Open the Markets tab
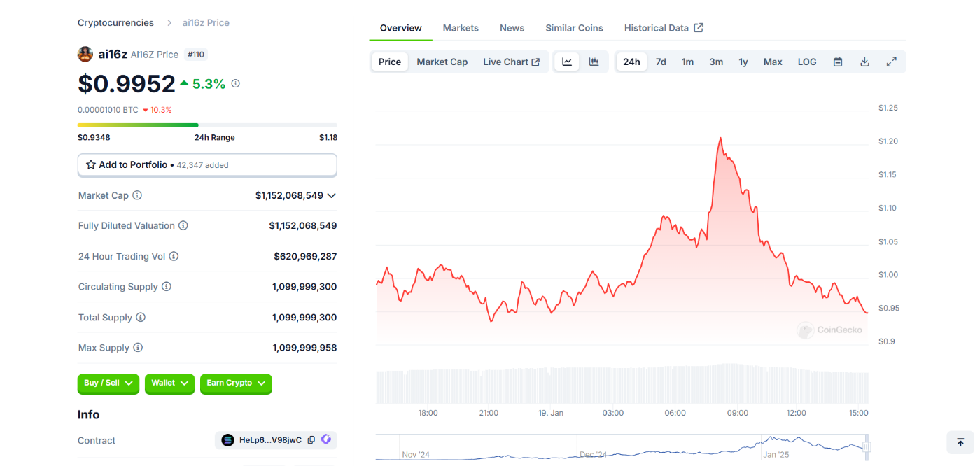 461,28
